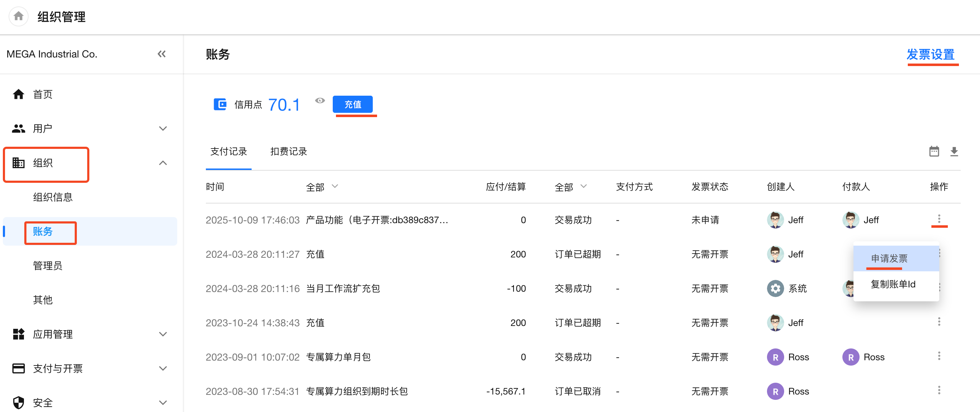980x412 pixels.
Task: Collapse the sidebar with double-chevron icon
Action: click(162, 54)
